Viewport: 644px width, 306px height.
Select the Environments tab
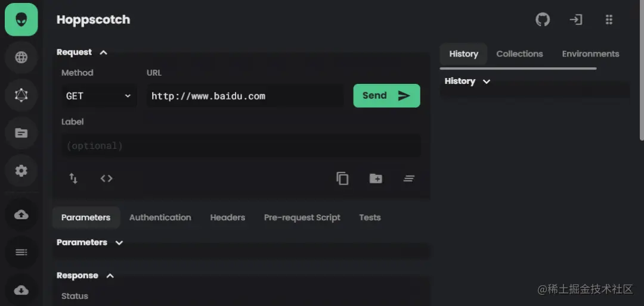(x=590, y=54)
